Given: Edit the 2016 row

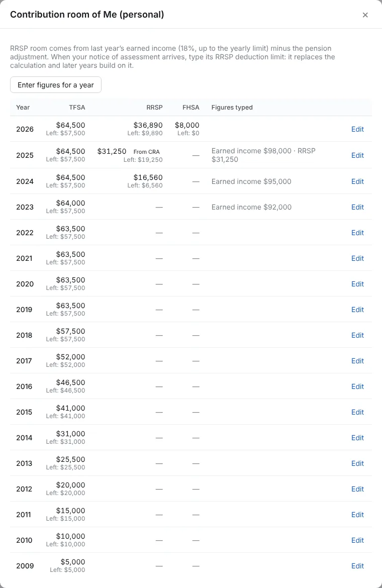Looking at the screenshot, I should coord(357,386).
